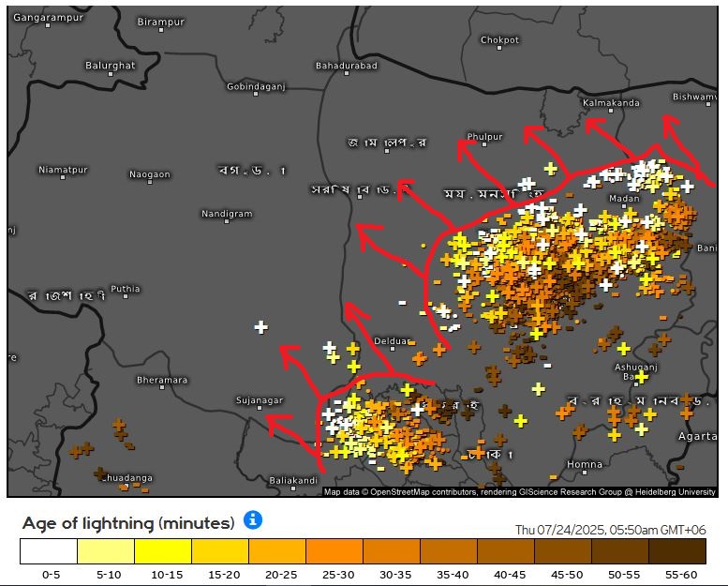Choose the brown 40-45 minutes legend swatch

[x=506, y=551]
